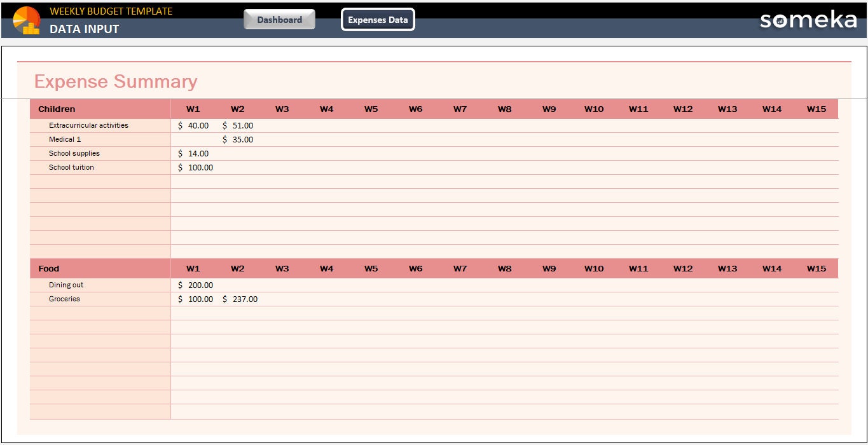Click the DATA INPUT title text
This screenshot has width=868, height=445.
pos(85,29)
